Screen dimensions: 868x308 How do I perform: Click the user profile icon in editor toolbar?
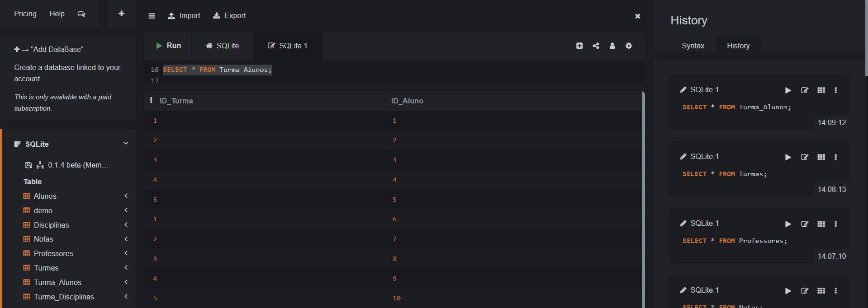(x=612, y=46)
